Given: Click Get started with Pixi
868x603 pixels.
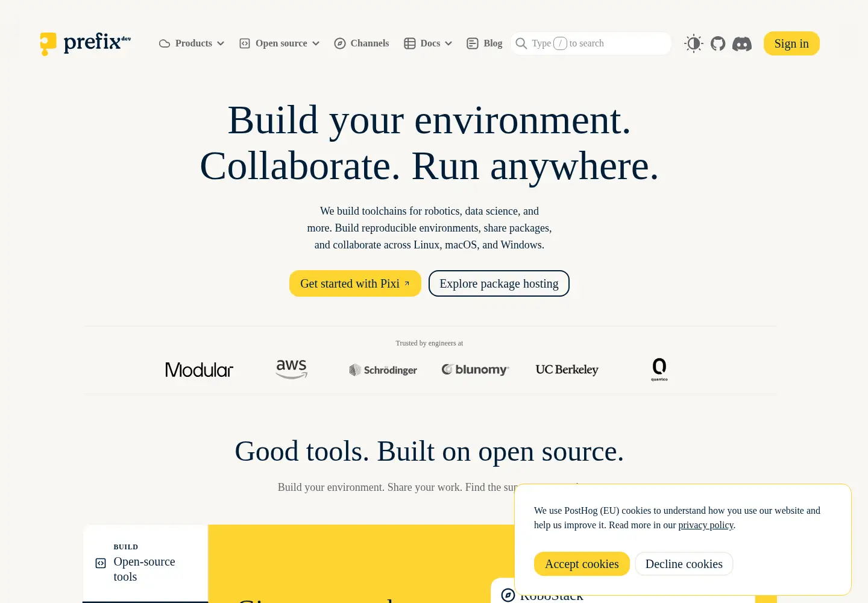Looking at the screenshot, I should [x=355, y=283].
